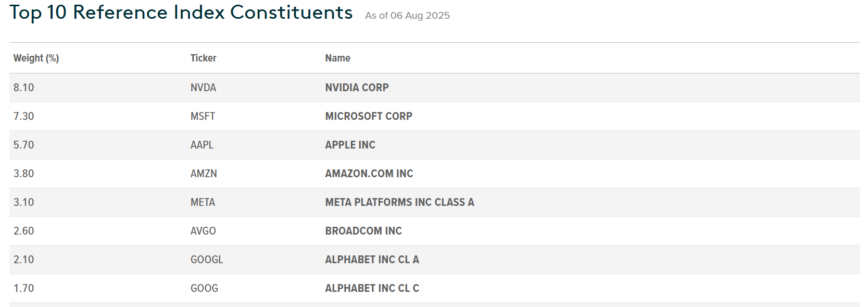Click the Name column header

pos(337,58)
